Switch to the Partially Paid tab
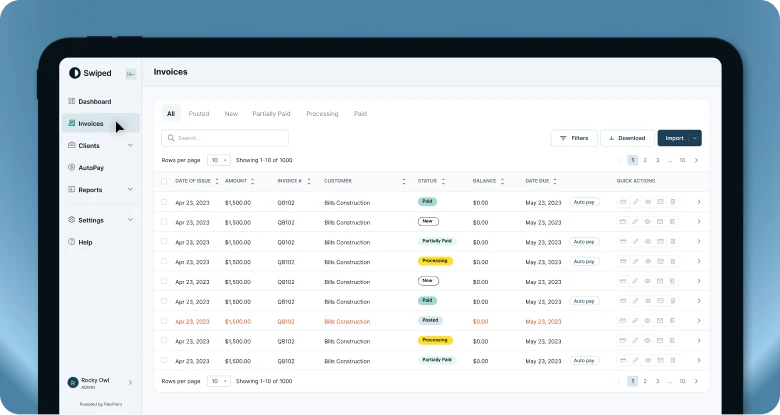This screenshot has width=780, height=415. pyautogui.click(x=271, y=113)
